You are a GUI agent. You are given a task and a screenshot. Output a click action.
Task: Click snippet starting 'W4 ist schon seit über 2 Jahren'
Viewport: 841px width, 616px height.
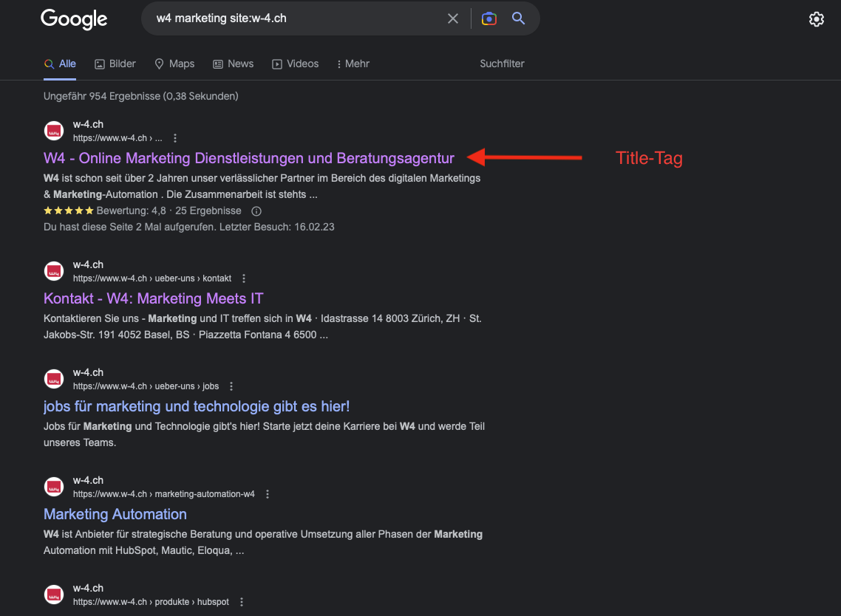pyautogui.click(x=262, y=186)
